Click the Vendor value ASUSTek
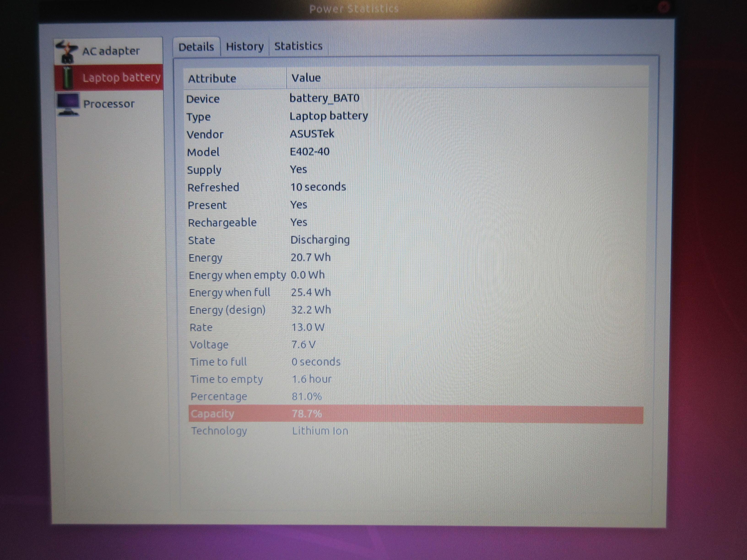747x560 pixels. (x=312, y=134)
